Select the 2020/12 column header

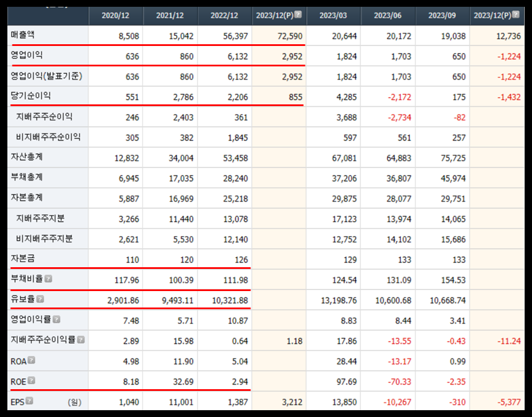pos(115,15)
